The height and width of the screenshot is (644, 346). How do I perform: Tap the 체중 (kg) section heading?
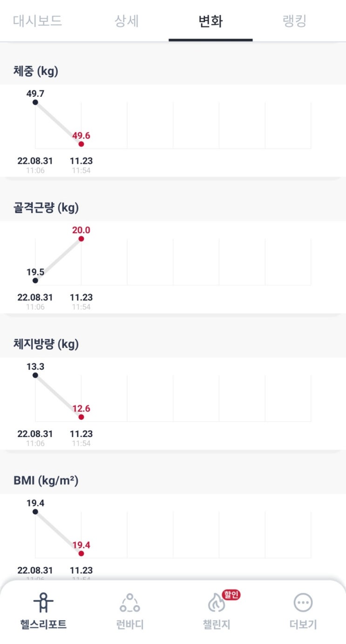pyautogui.click(x=36, y=71)
